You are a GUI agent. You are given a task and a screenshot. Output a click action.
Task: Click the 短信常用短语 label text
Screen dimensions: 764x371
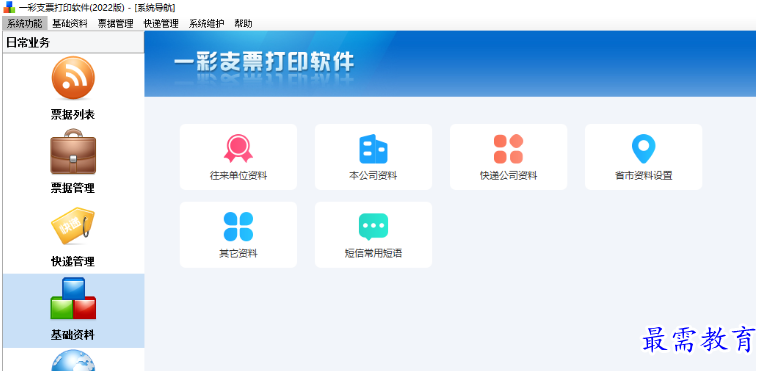[x=373, y=254]
